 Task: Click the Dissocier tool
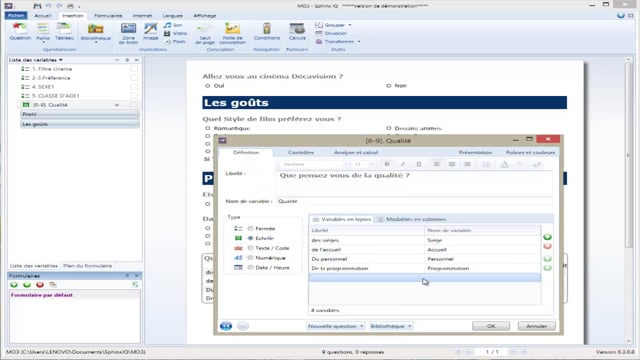coord(331,33)
